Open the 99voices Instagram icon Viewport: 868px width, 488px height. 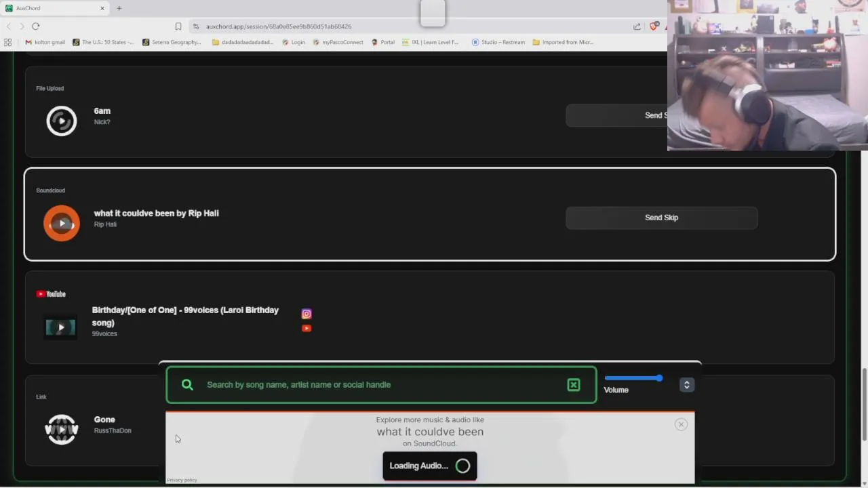click(307, 314)
